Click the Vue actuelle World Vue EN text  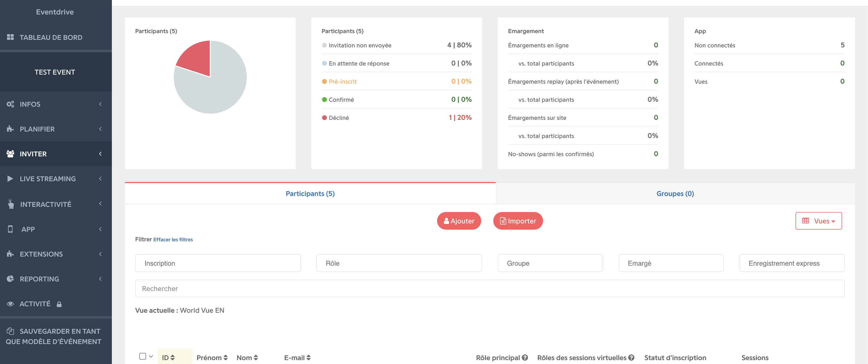[x=180, y=310]
